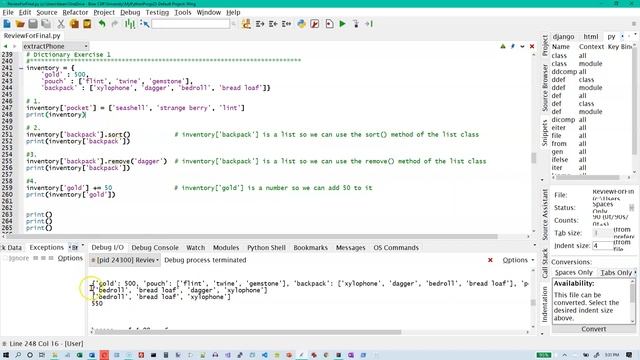Image resolution: width=640 pixels, height=360 pixels.
Task: Close the editor with red X
Action: pyautogui.click(x=532, y=46)
